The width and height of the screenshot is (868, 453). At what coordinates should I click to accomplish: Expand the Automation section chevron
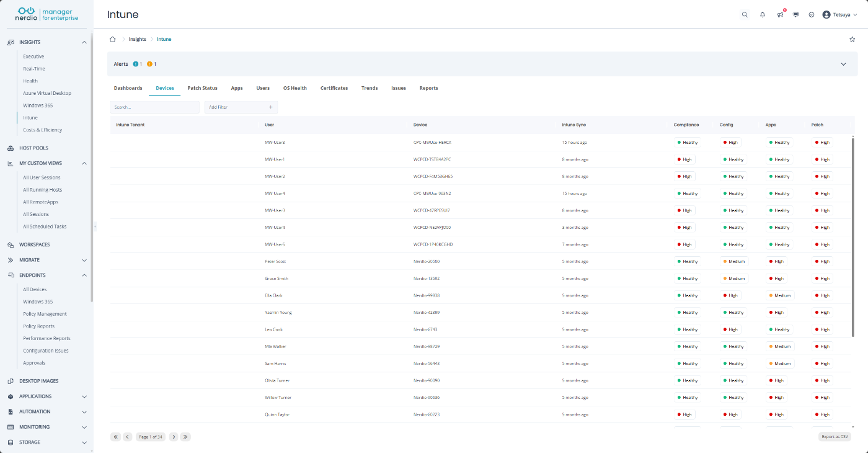tap(84, 411)
